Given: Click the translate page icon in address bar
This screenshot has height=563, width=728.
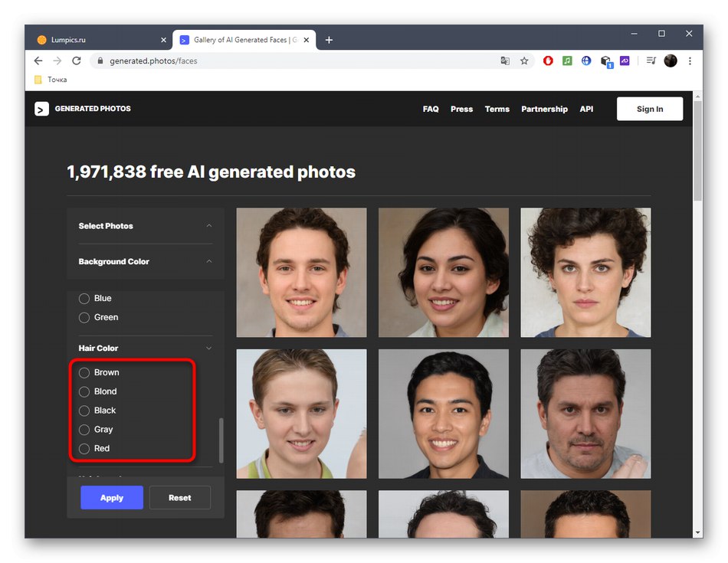Looking at the screenshot, I should (x=505, y=61).
